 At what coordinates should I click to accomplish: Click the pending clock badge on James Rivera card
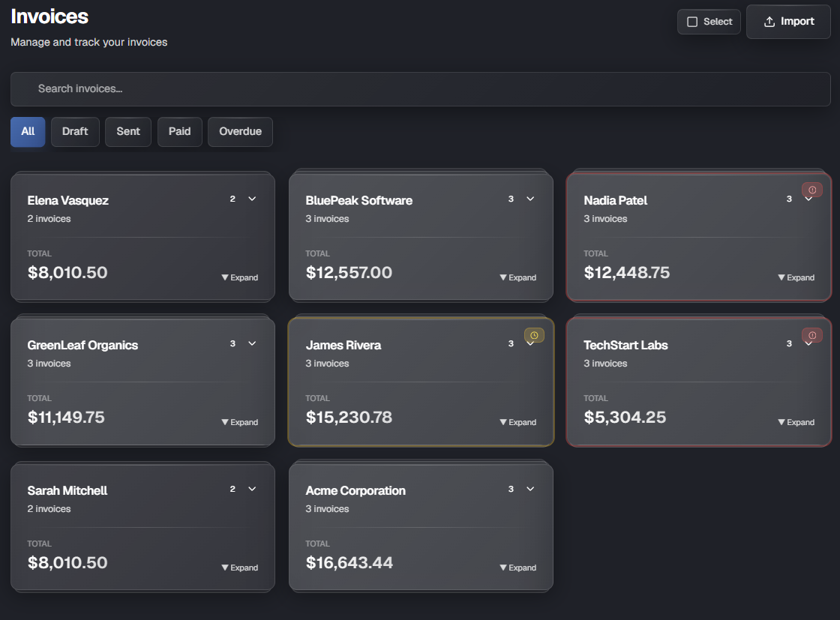(533, 335)
